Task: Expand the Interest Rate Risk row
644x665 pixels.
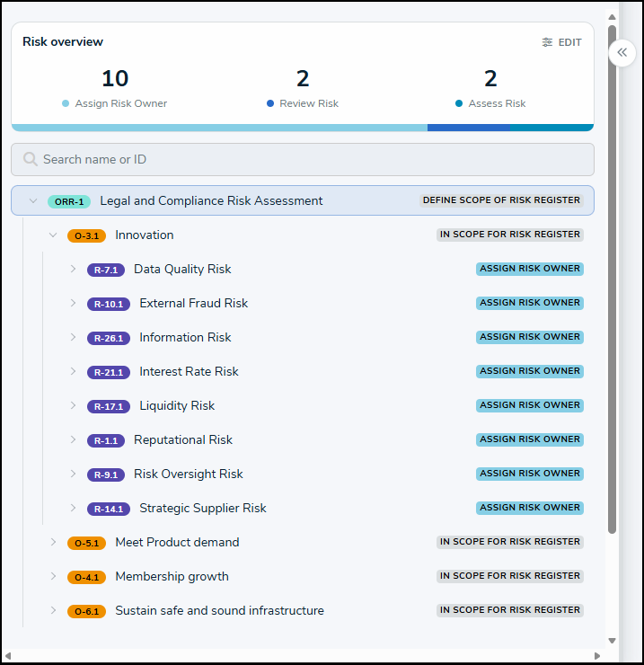Action: (x=73, y=371)
